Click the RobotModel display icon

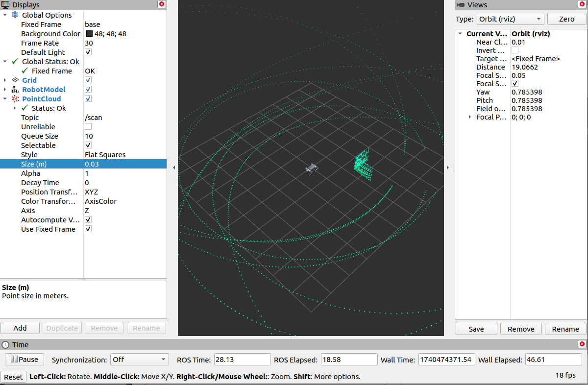click(15, 90)
